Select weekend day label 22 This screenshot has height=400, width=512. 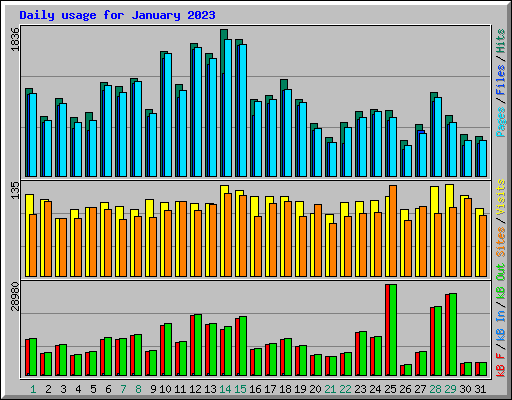[x=345, y=389]
